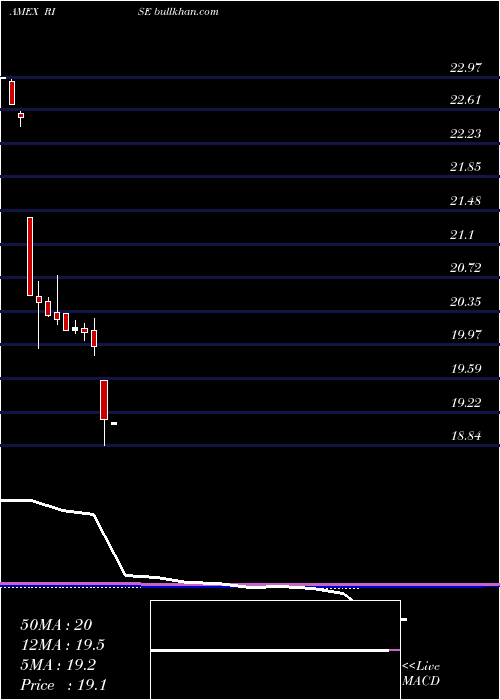Click the 18.84 price axis label
500x700 pixels.
point(466,436)
